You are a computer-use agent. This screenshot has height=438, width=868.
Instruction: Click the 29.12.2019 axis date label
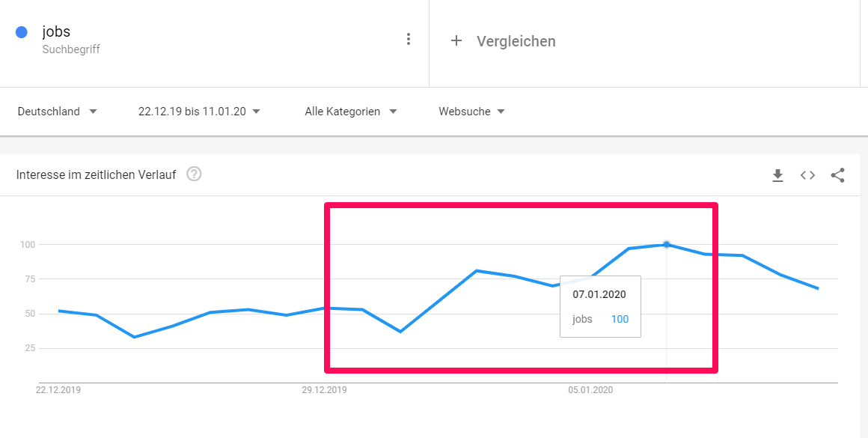(x=325, y=390)
